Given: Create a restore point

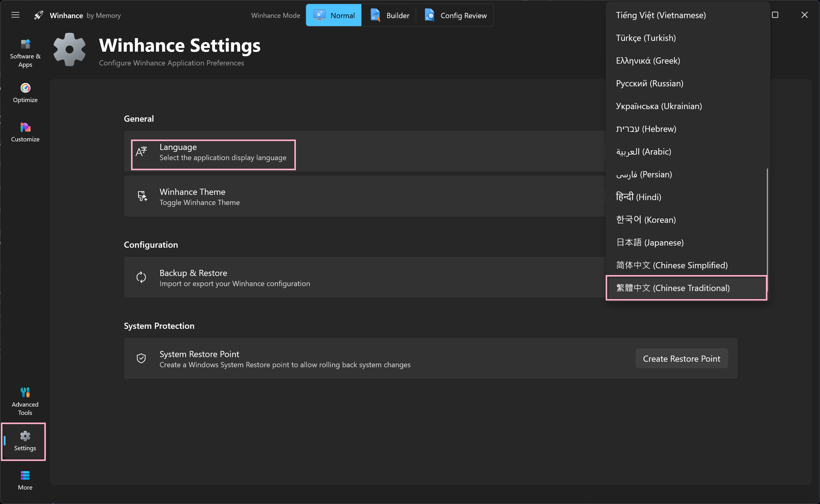Looking at the screenshot, I should tap(682, 358).
